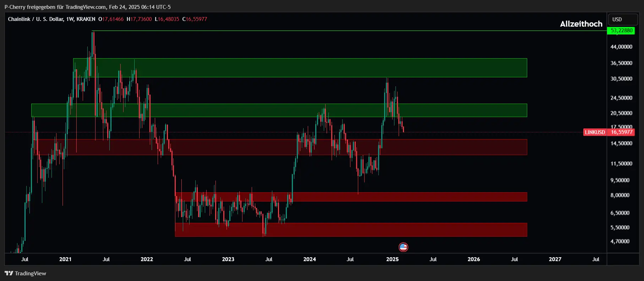Click the LINKUSD price label
This screenshot has height=281, width=644.
(595, 132)
